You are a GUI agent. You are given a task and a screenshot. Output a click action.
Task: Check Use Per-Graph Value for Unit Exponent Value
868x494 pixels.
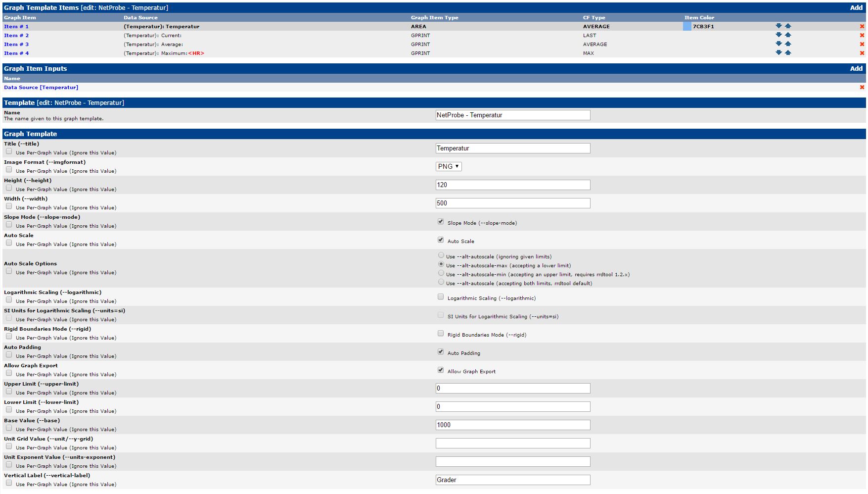pyautogui.click(x=9, y=465)
